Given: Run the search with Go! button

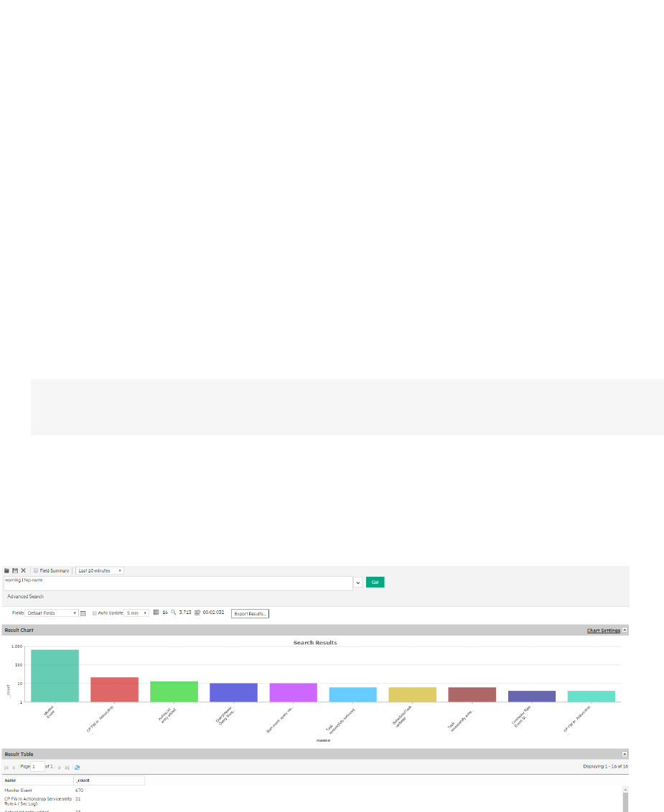Looking at the screenshot, I should pyautogui.click(x=375, y=582).
